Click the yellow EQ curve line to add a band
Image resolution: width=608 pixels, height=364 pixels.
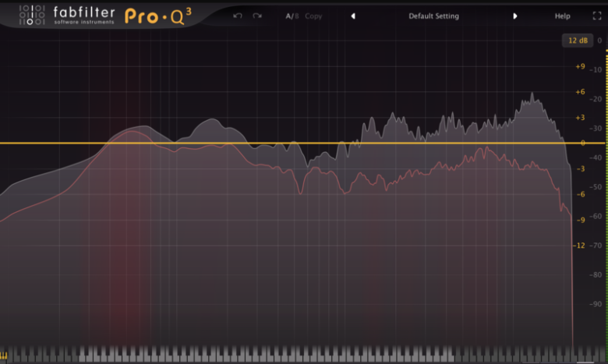[302, 143]
